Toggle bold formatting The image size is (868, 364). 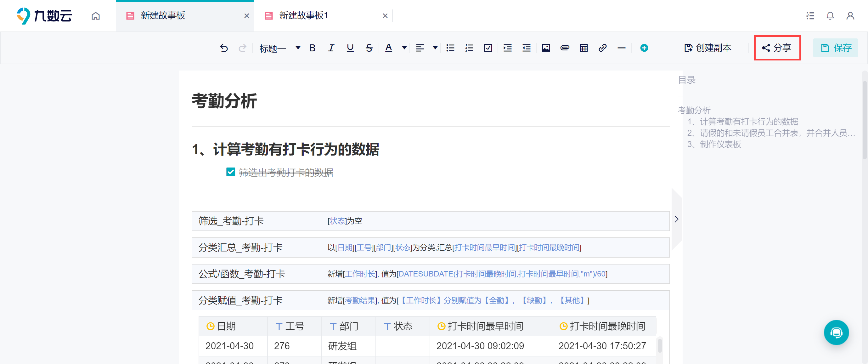[x=312, y=48]
